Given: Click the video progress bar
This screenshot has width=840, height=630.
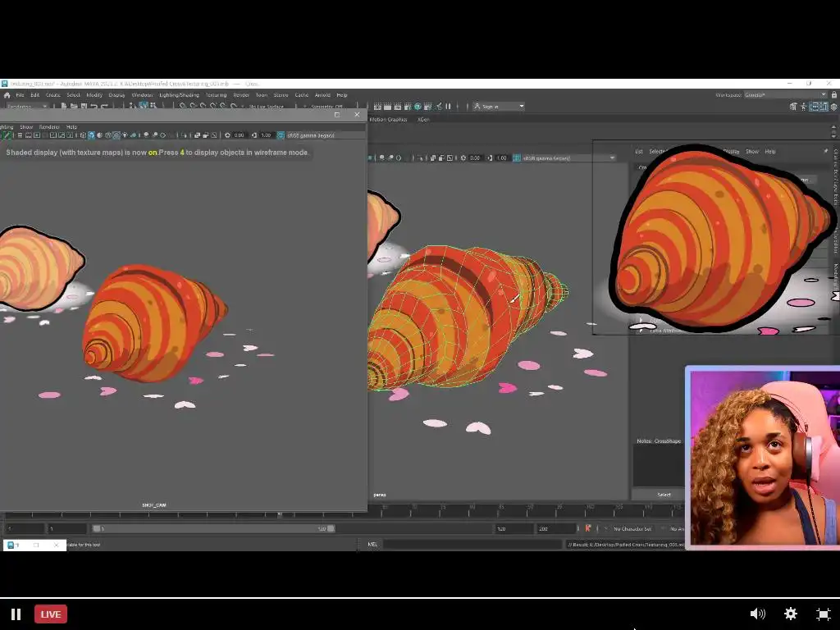Looking at the screenshot, I should point(420,597).
